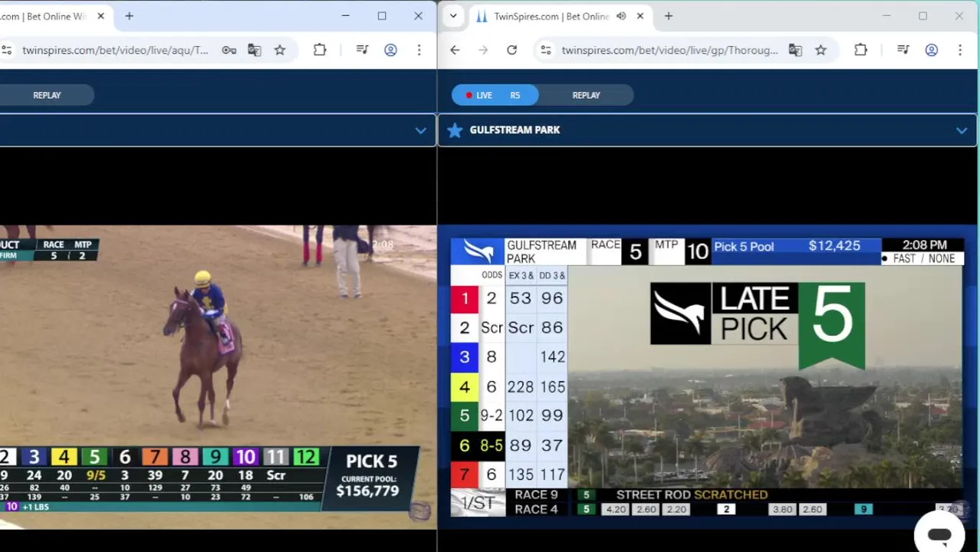Click 'Pick 5 Pool' label in tote board
Viewport: 980px width, 552px height.
[744, 247]
